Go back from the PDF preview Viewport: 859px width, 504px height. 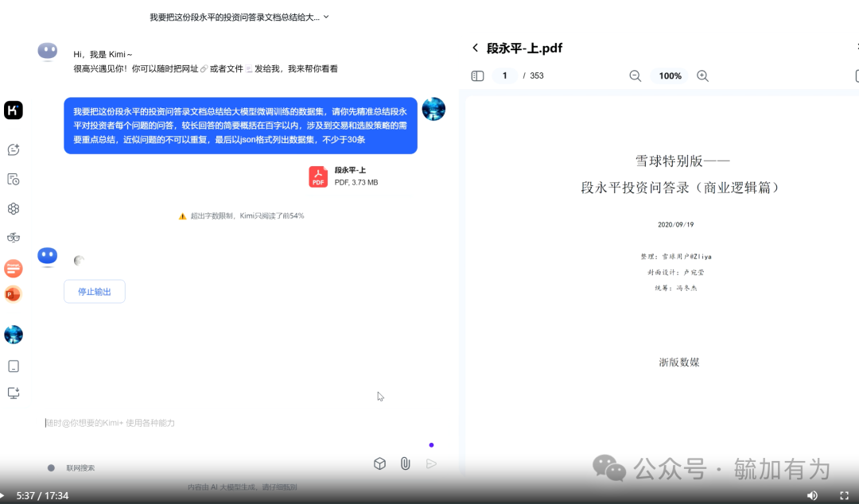pyautogui.click(x=475, y=48)
